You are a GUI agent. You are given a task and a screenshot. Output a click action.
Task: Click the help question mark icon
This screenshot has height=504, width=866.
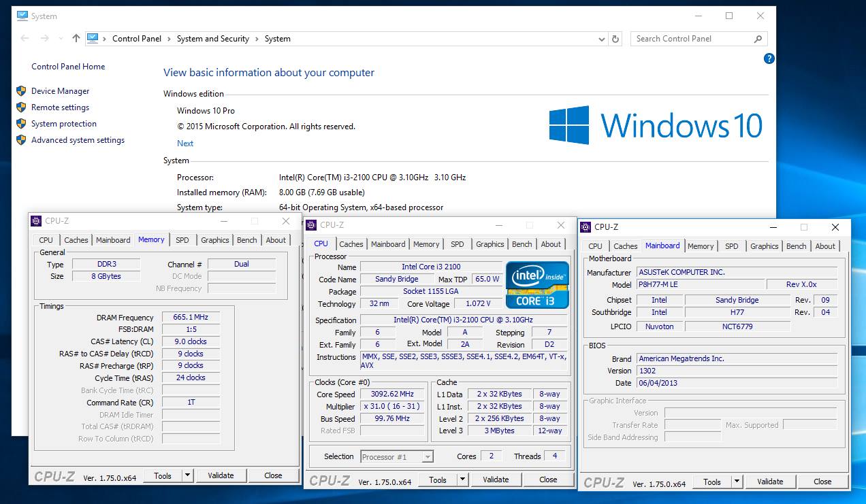point(769,59)
